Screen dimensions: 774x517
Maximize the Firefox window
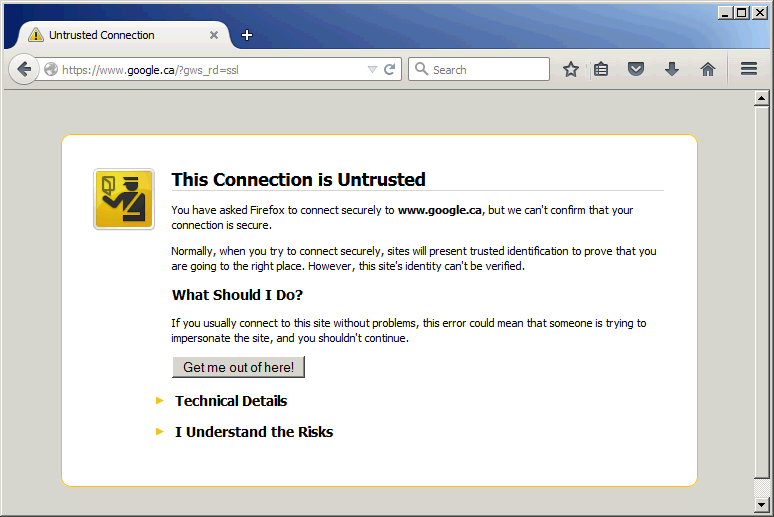(x=741, y=13)
